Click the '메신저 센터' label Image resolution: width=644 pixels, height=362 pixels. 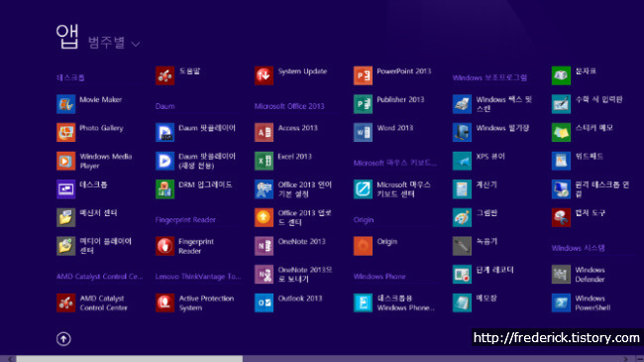click(x=98, y=213)
